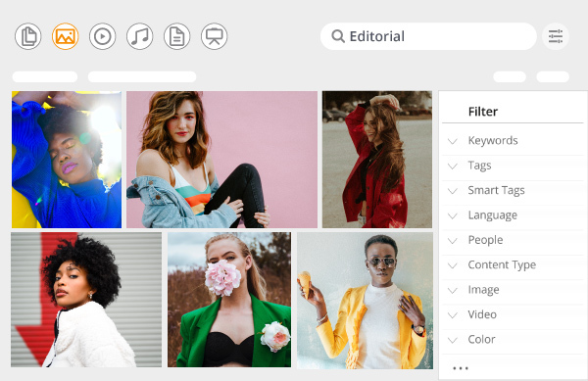This screenshot has width=588, height=381.
Task: Select the audio music note icon
Action: tap(139, 36)
